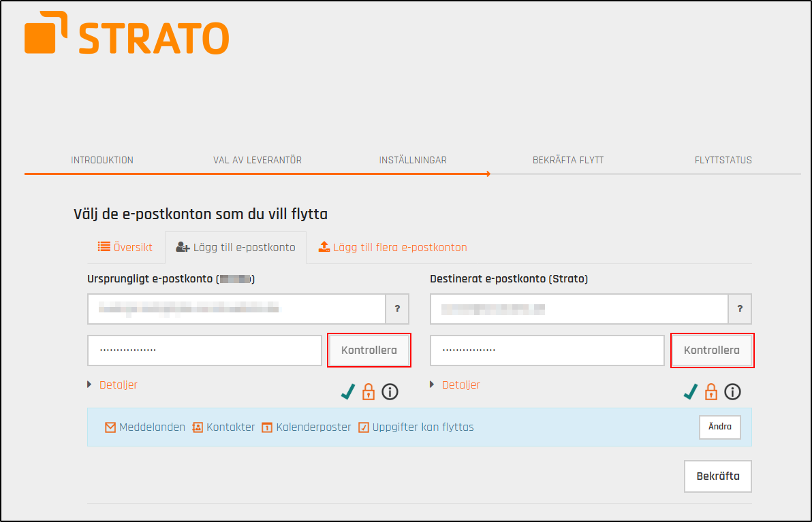Click the green checkmark for the source account
812x522 pixels.
point(349,392)
